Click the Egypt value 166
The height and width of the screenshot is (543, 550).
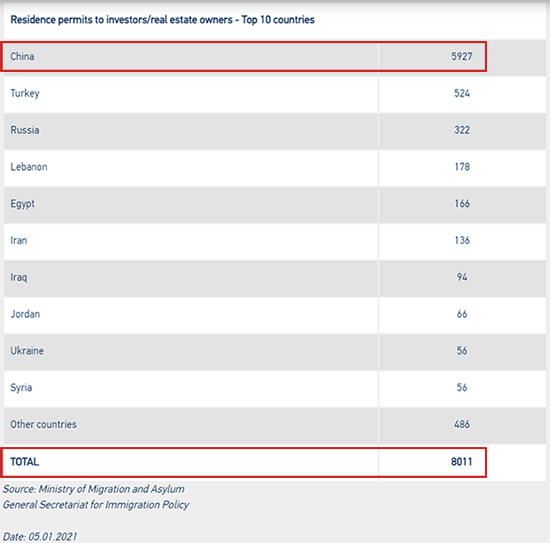[462, 204]
